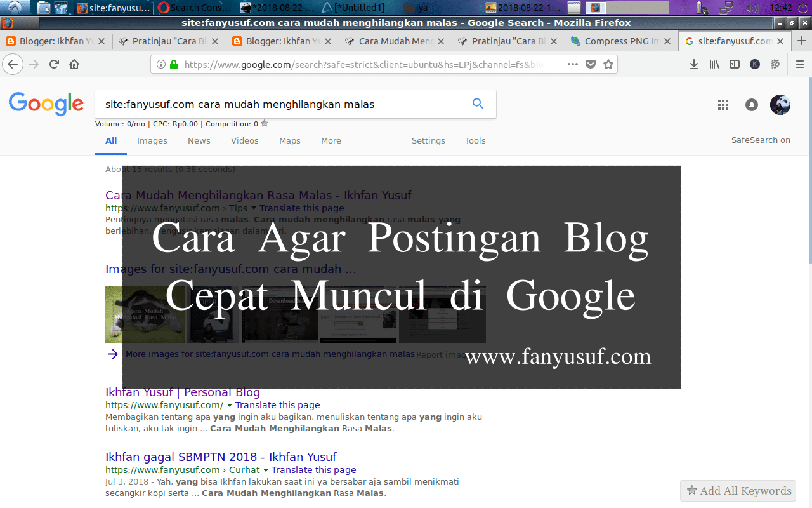Close the Compress PNG Images tab
812x508 pixels.
point(667,41)
